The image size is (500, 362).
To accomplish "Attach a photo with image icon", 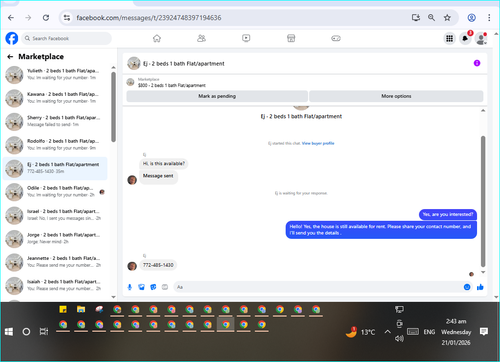I will tap(142, 287).
